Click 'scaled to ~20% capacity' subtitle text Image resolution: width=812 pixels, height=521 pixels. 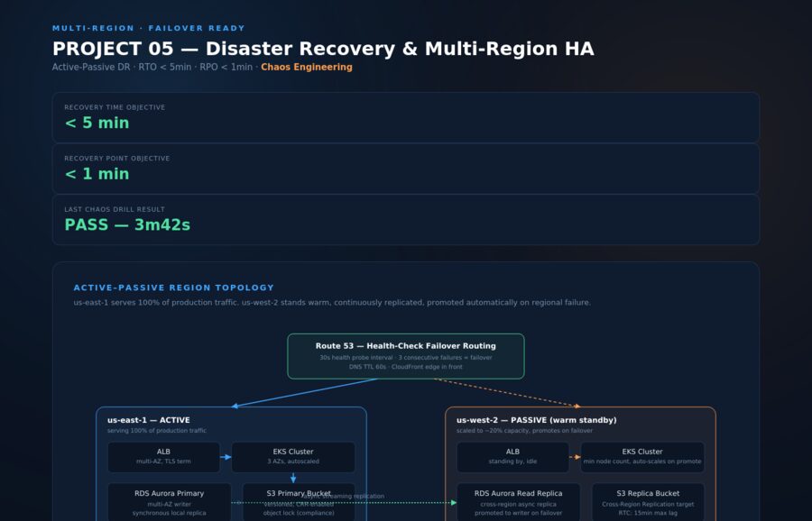524,431
